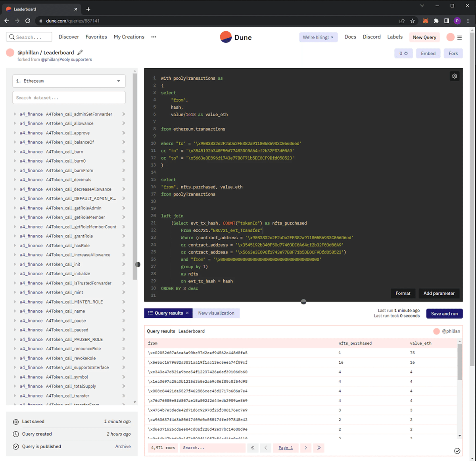Click Page 1 pagination link
This screenshot has height=461, width=476.
tap(286, 448)
